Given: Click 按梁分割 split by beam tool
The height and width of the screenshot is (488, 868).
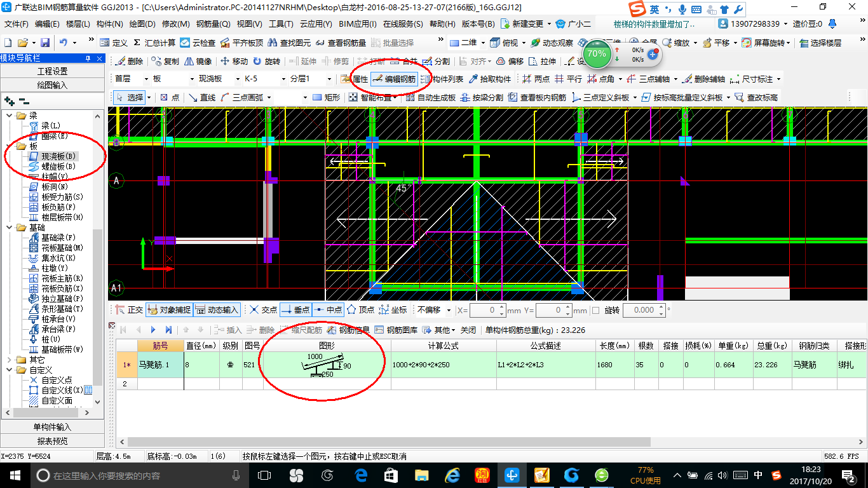Looking at the screenshot, I should click(x=482, y=97).
